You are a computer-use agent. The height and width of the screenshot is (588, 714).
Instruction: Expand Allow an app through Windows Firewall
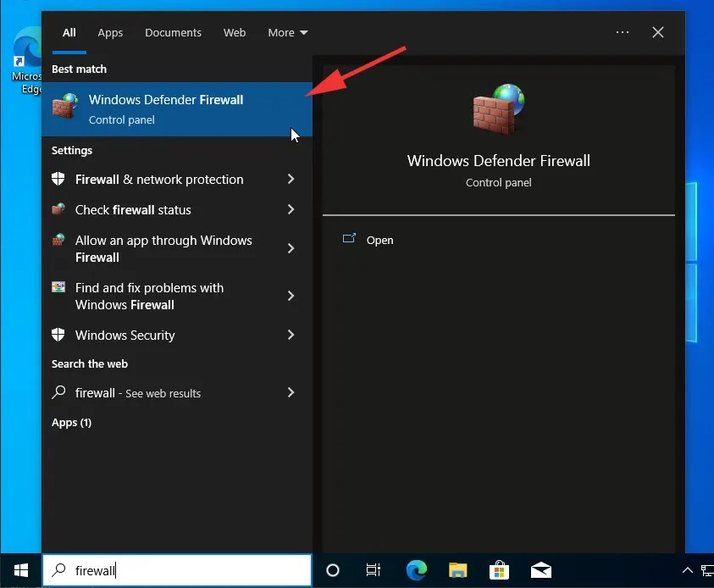(291, 248)
